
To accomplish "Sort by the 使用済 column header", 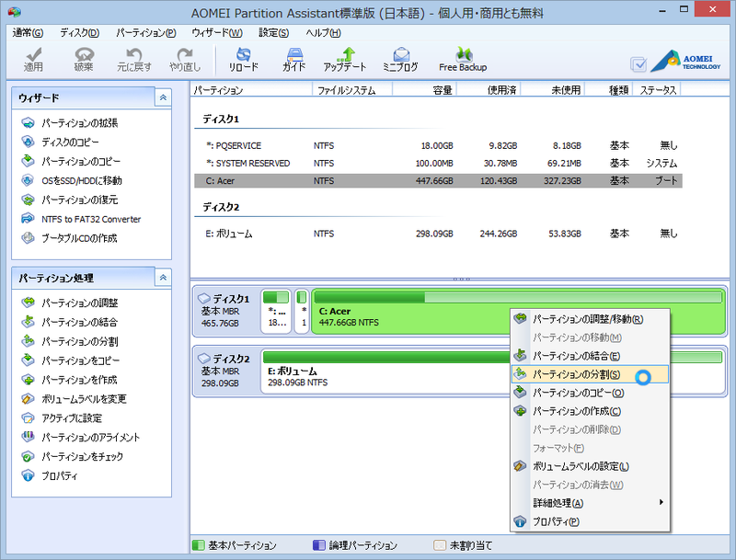I will (x=489, y=89).
